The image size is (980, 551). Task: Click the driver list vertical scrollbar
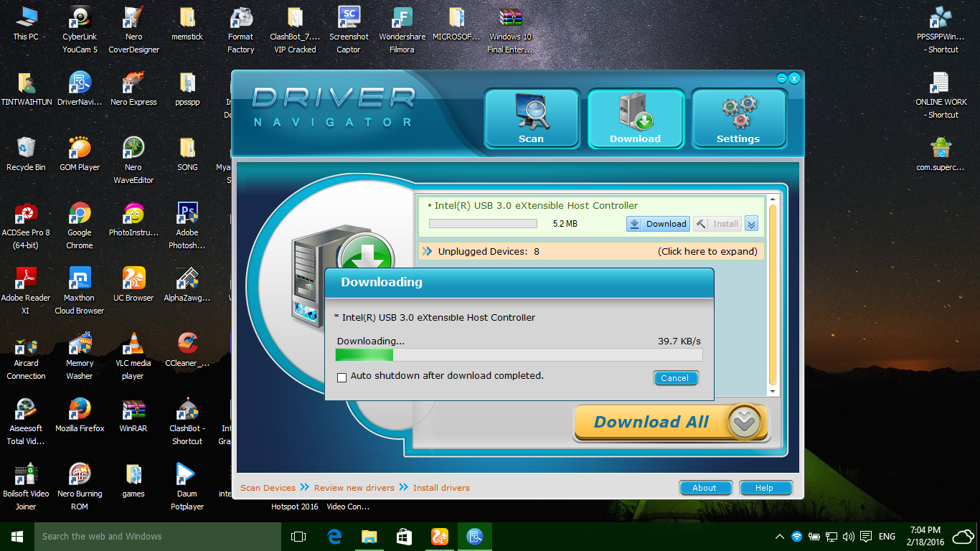point(773,295)
